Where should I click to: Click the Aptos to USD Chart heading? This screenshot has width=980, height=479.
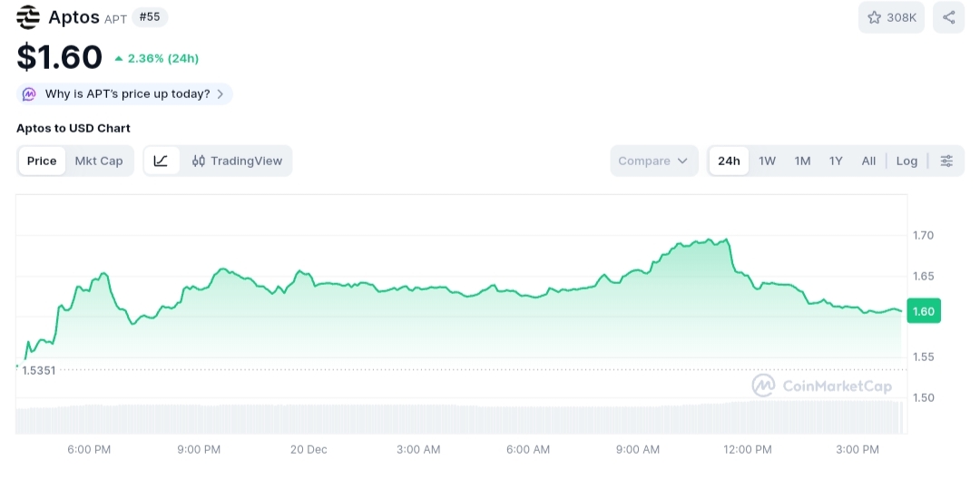pyautogui.click(x=73, y=128)
